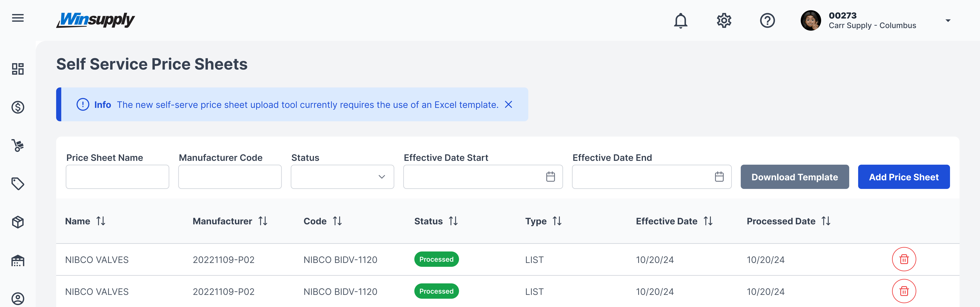Open the Effective Date Start calendar picker
The height and width of the screenshot is (307, 980).
(x=550, y=177)
